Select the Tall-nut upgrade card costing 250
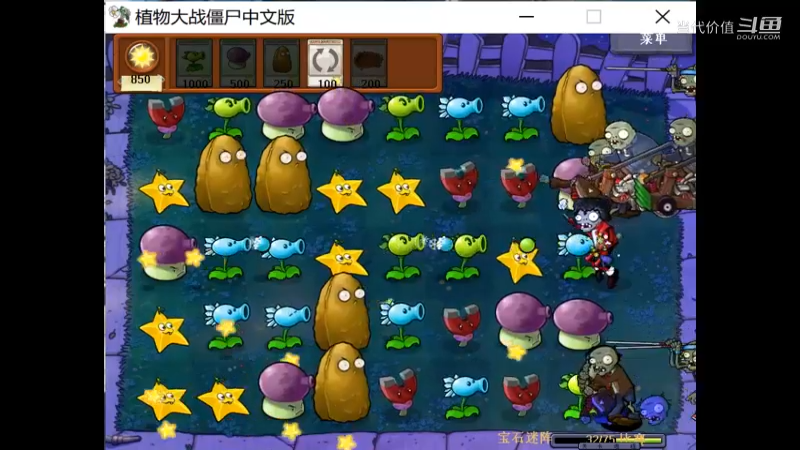 [x=282, y=63]
